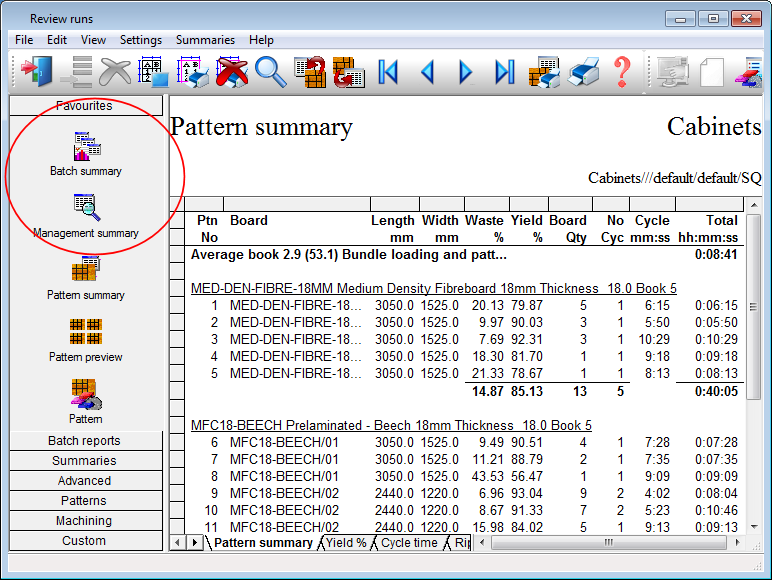Go to next run arrow
The height and width of the screenshot is (580, 772).
click(x=465, y=72)
